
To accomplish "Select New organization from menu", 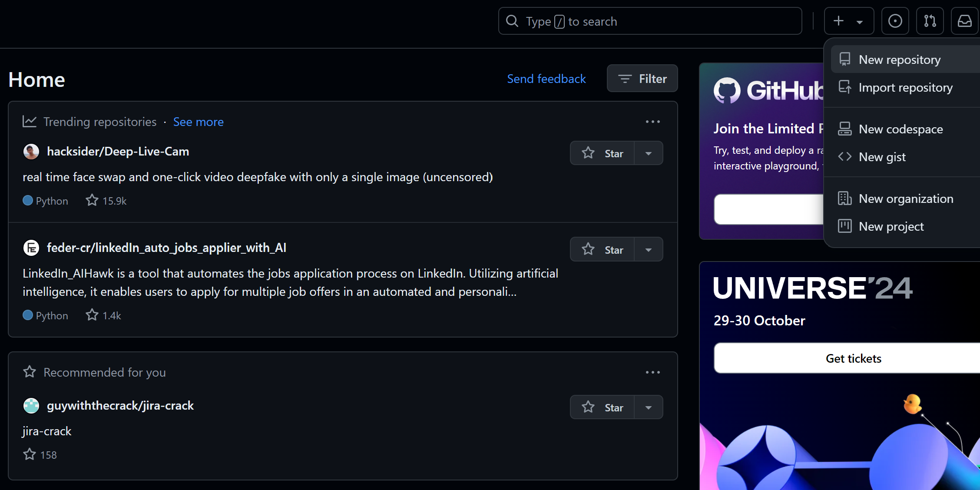I will (x=905, y=198).
